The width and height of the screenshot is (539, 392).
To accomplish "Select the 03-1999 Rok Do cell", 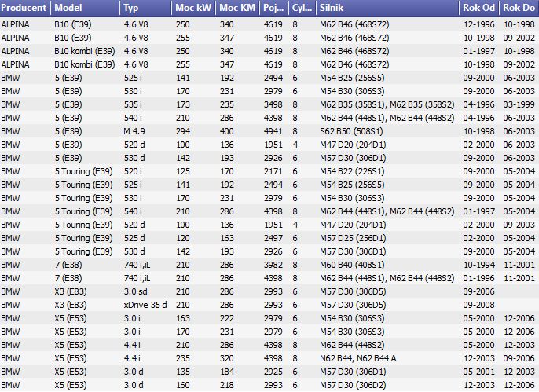I will click(519, 104).
